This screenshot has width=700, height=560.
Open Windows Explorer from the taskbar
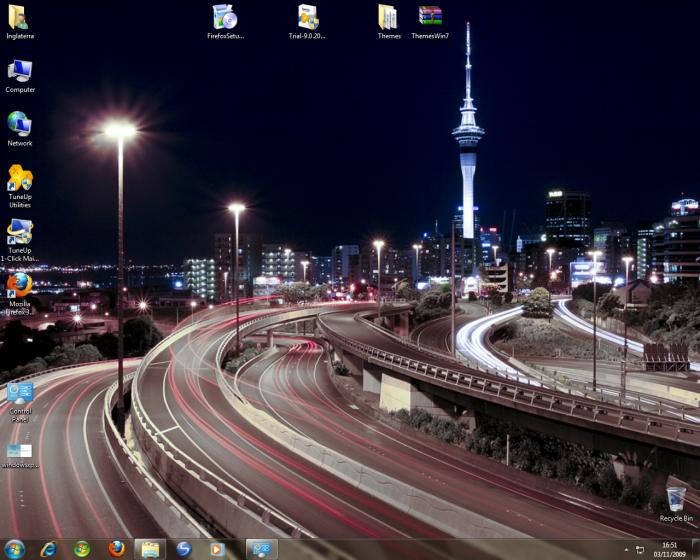click(150, 549)
